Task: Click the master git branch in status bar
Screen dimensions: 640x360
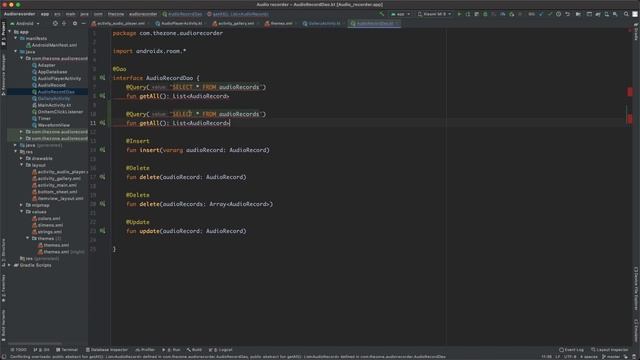Action: (611, 357)
